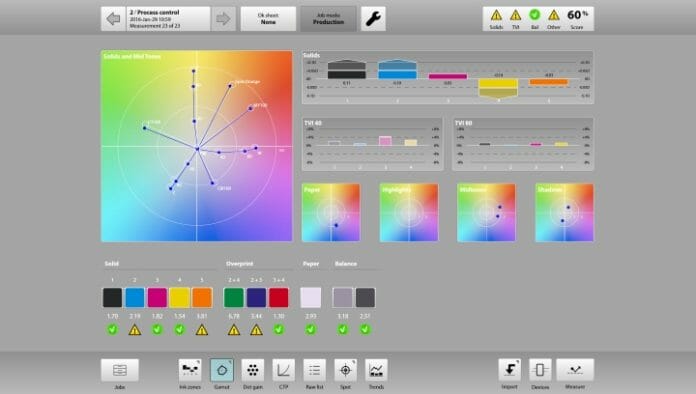
Task: Select the yellow solid swatch
Action: click(x=179, y=297)
